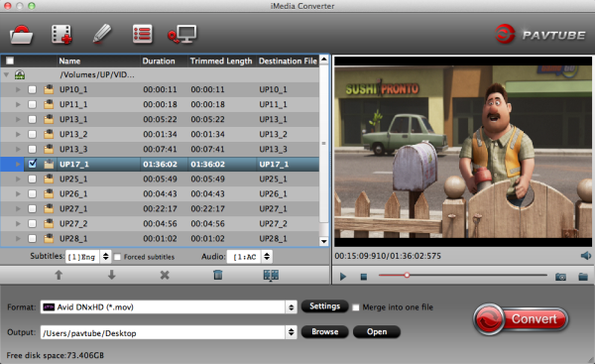Check the UP10_1 checkbox
This screenshot has width=595, height=364.
[33, 89]
